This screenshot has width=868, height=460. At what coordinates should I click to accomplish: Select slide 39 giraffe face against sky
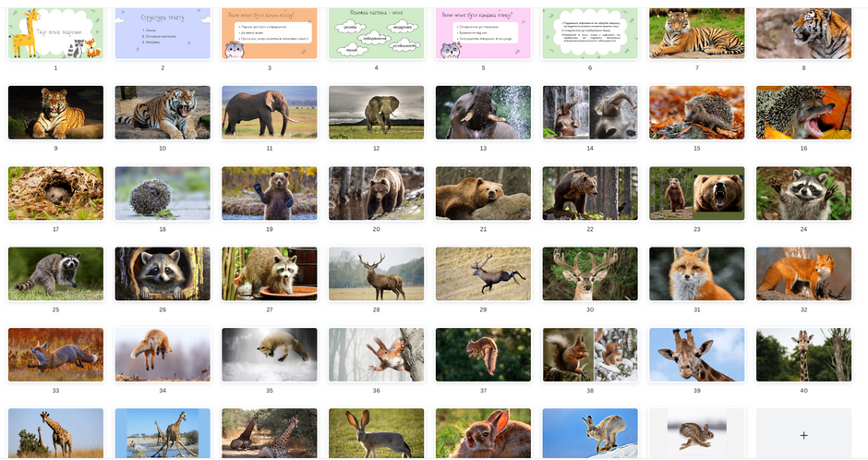[696, 355]
